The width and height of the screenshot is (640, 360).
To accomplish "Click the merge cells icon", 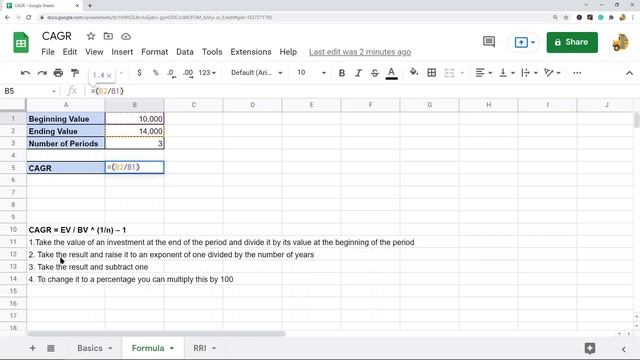I will coord(449,73).
